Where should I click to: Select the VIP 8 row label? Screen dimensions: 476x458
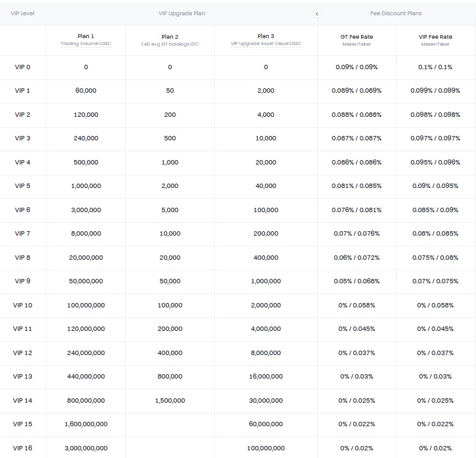[x=23, y=258]
